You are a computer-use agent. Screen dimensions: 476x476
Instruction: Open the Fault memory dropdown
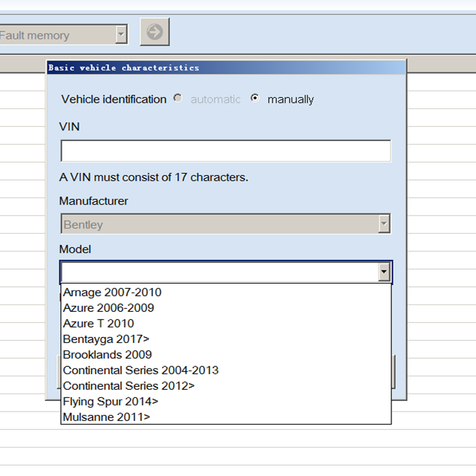pos(121,34)
